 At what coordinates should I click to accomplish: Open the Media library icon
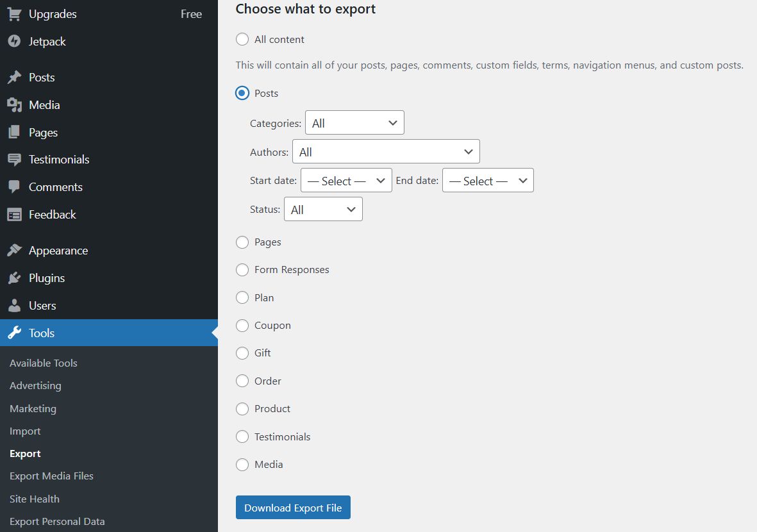[x=14, y=104]
